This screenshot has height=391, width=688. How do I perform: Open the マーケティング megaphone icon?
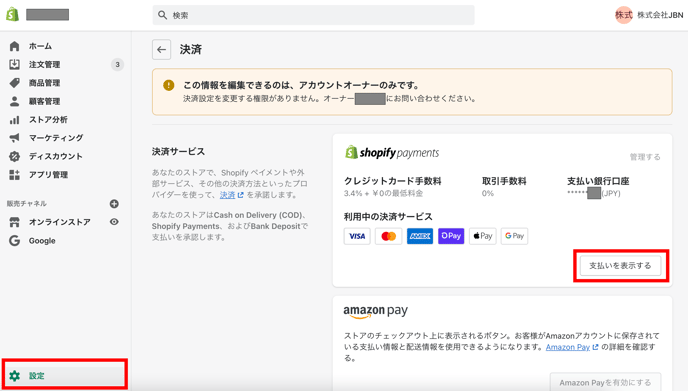click(x=14, y=138)
